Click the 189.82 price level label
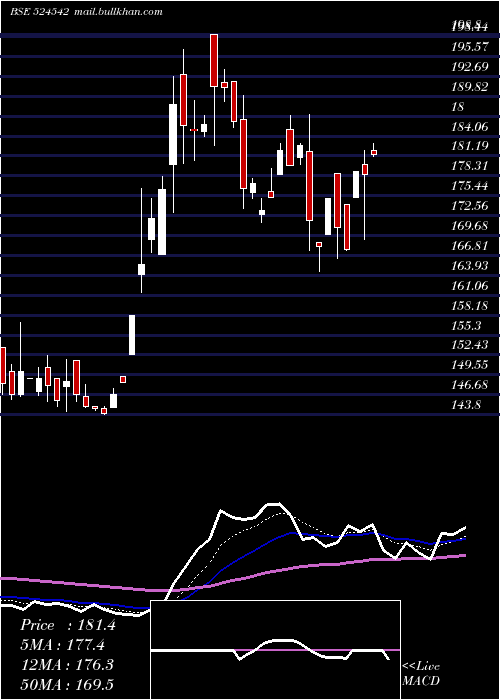500x700 pixels. coord(470,87)
